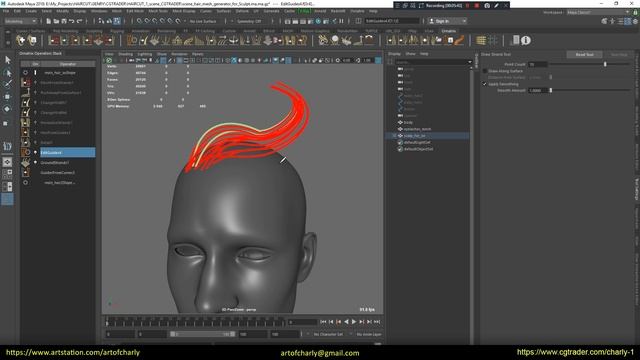Toggle Detail1 operator on/off bulb
The width and height of the screenshot is (640, 360).
coord(36,142)
